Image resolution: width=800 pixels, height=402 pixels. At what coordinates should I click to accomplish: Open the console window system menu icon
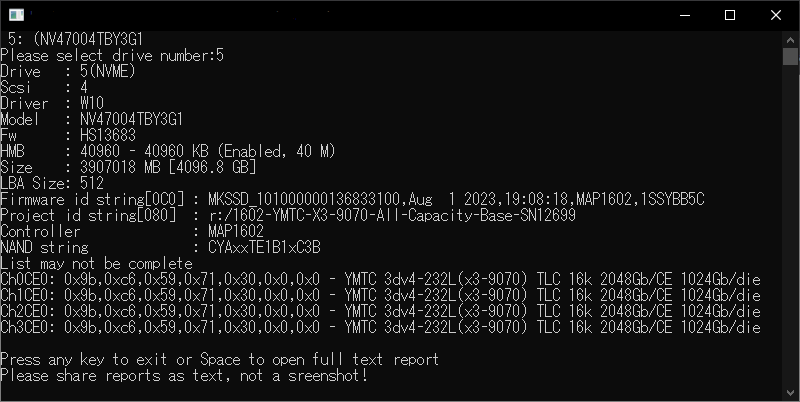click(16, 15)
